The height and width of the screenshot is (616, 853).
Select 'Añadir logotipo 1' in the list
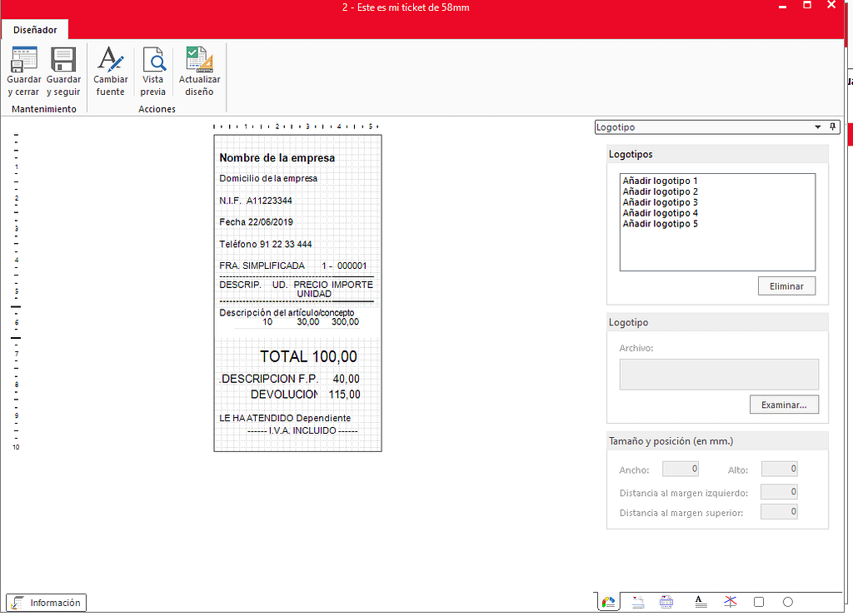click(x=660, y=181)
